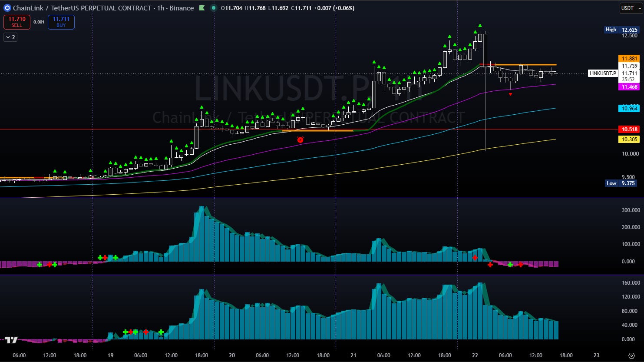Click the +0.007 (+0.06%) change value
The image size is (644, 362).
[334, 8]
